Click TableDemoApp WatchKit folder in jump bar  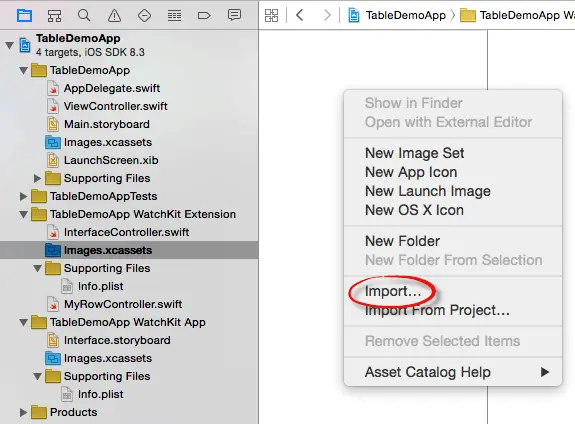(x=517, y=15)
